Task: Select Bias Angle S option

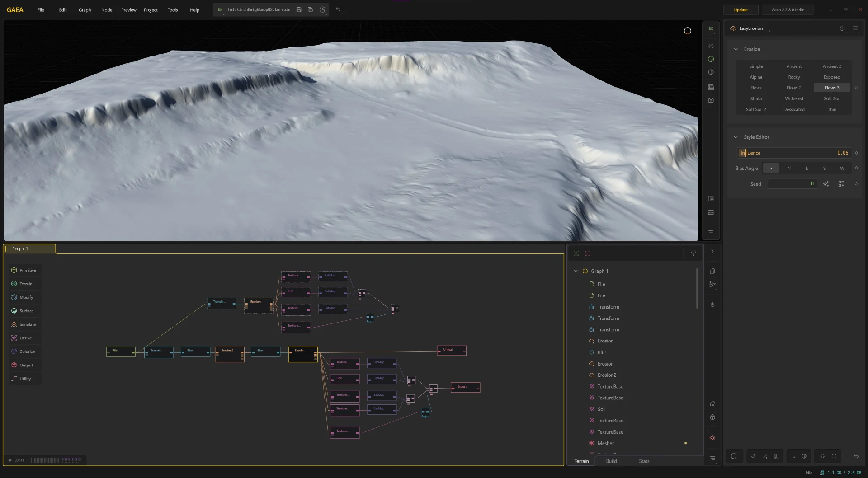Action: coord(824,168)
